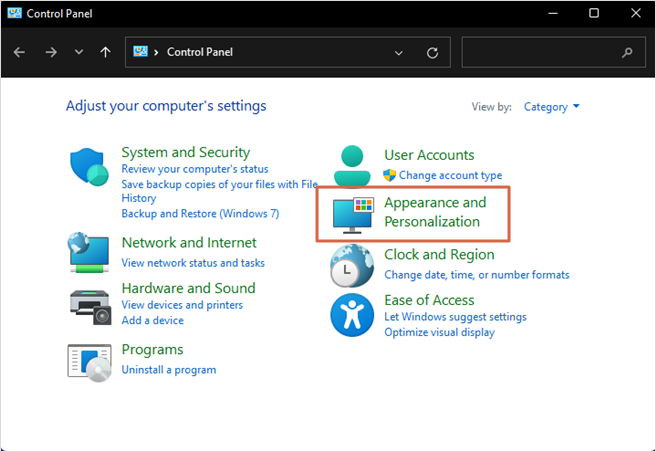Click inside the Control Panel search box
Viewport: 656px width, 452px height.
pos(554,52)
